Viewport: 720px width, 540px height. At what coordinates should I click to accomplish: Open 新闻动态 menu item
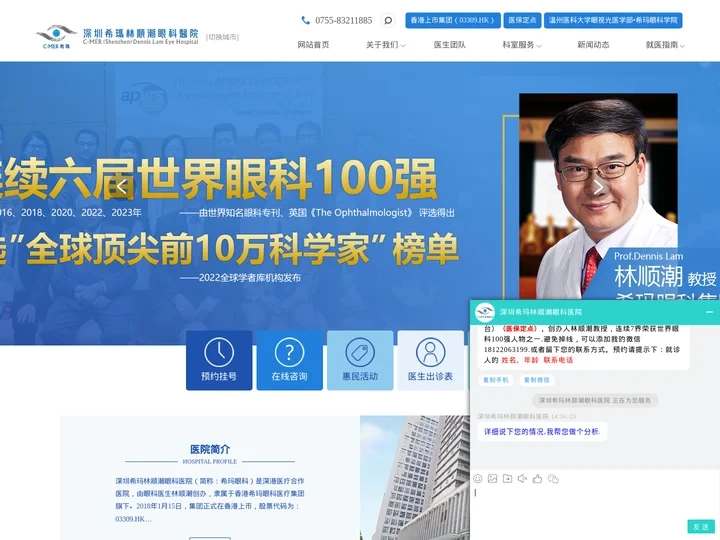(593, 45)
